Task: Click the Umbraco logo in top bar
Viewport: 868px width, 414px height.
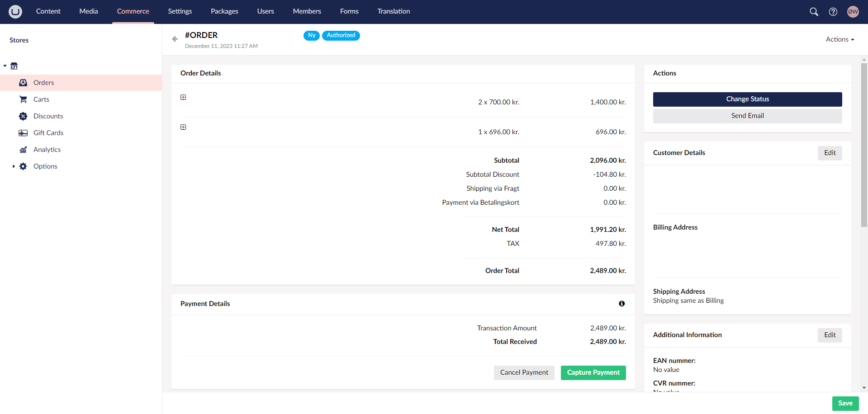Action: 15,11
